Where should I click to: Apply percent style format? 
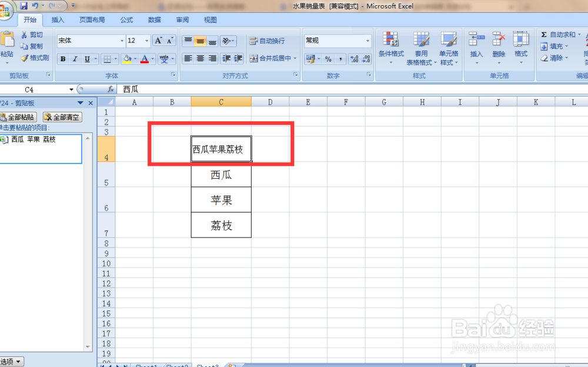329,59
